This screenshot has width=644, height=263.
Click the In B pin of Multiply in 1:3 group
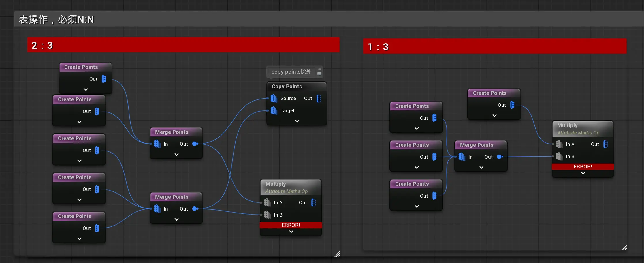point(559,157)
